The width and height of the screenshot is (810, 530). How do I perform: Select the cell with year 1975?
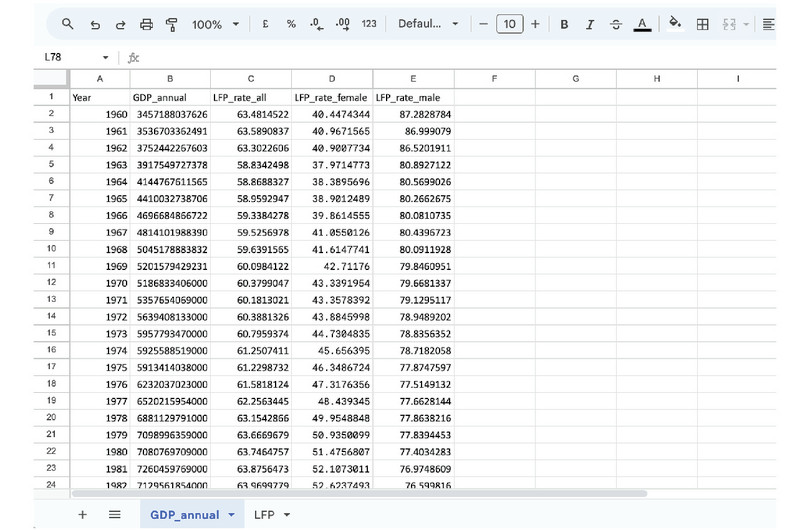100,367
